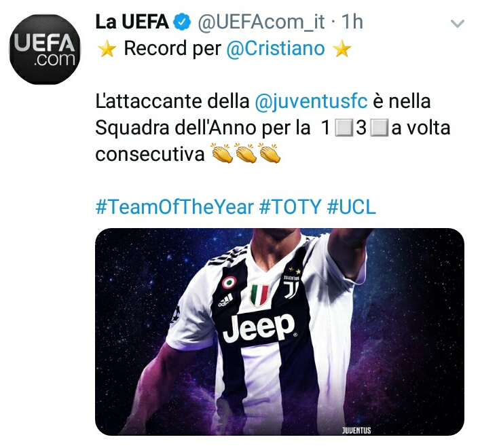The width and height of the screenshot is (480, 448).
Task: Click the Jeep sponsor logo in image
Action: [259, 328]
